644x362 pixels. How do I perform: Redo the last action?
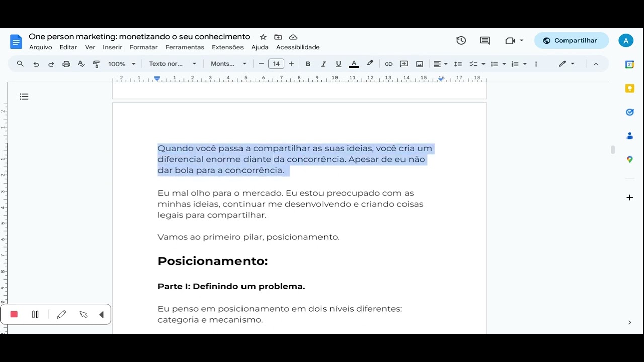click(x=51, y=64)
